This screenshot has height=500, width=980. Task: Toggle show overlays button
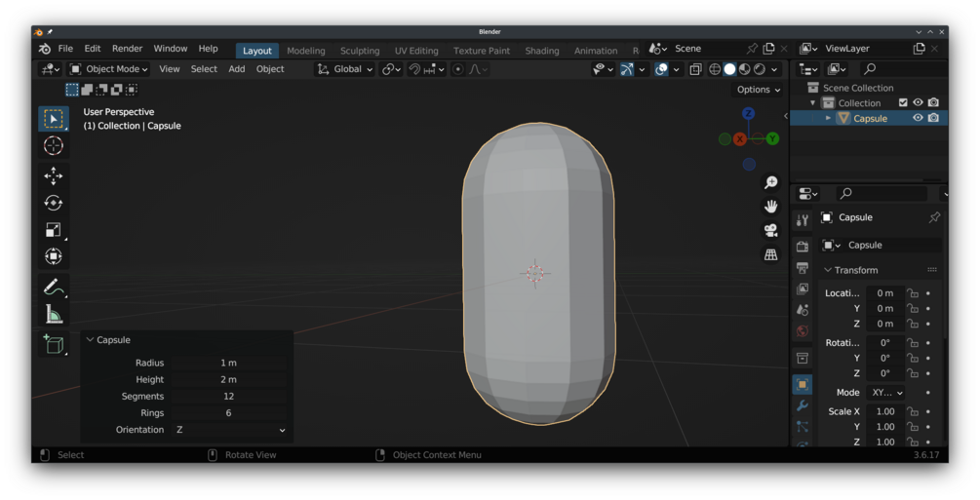tap(661, 69)
